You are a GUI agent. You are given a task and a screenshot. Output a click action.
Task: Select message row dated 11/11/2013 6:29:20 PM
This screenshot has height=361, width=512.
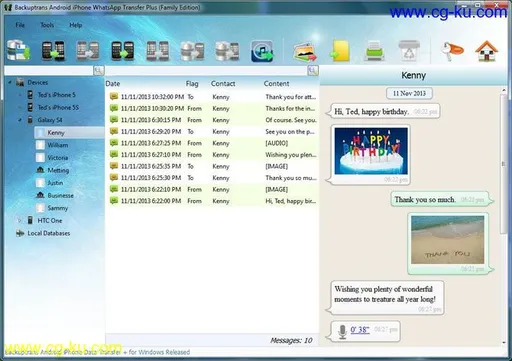pos(212,132)
